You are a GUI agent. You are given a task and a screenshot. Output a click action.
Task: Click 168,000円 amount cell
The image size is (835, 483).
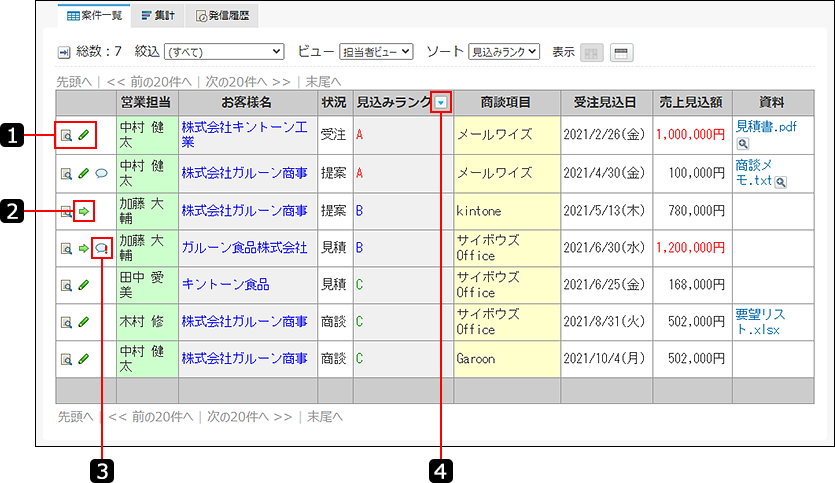[x=692, y=285]
